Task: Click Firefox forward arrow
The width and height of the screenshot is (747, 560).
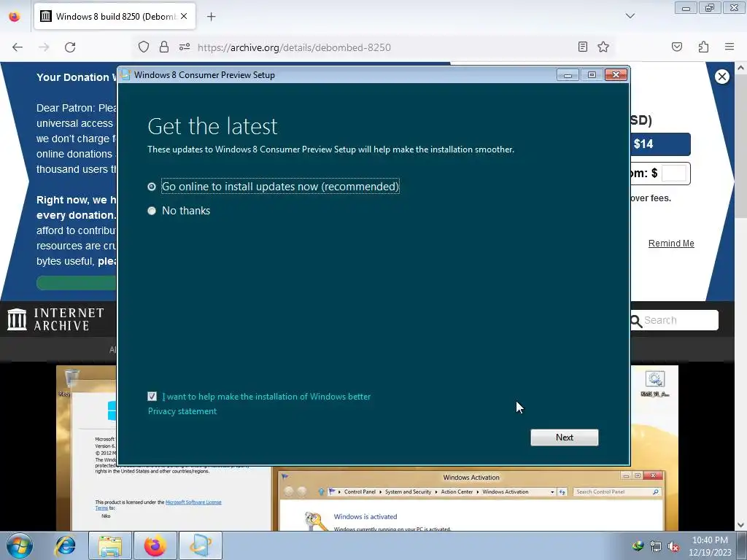Action: pos(44,47)
